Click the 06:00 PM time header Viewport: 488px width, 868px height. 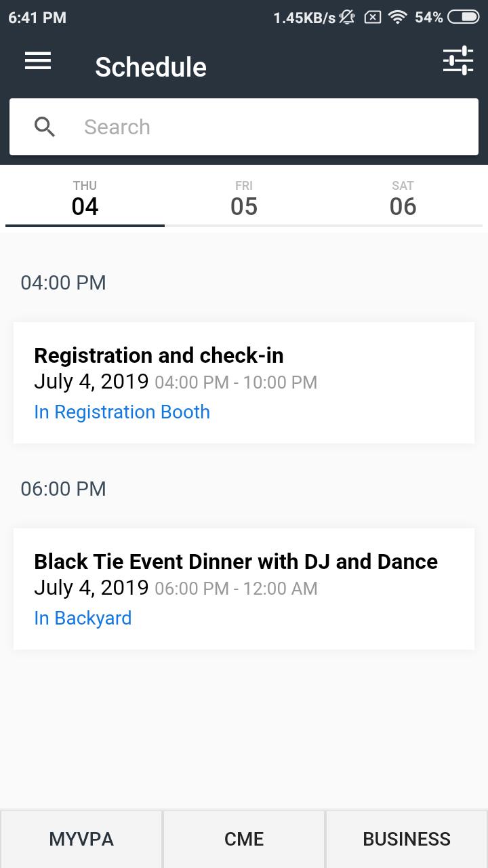coord(63,489)
